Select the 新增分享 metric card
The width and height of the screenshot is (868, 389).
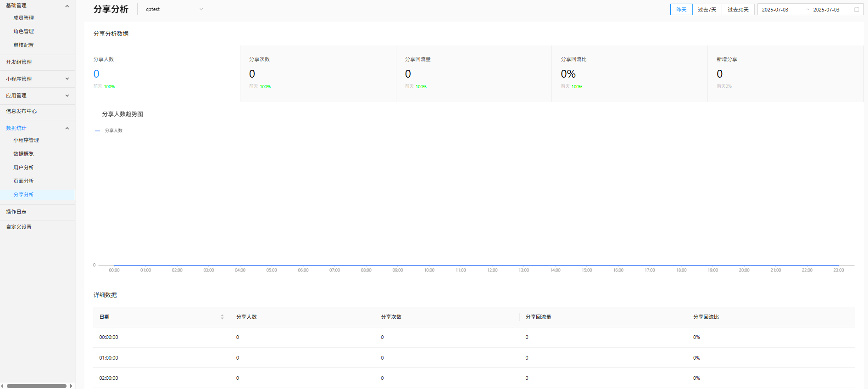785,73
